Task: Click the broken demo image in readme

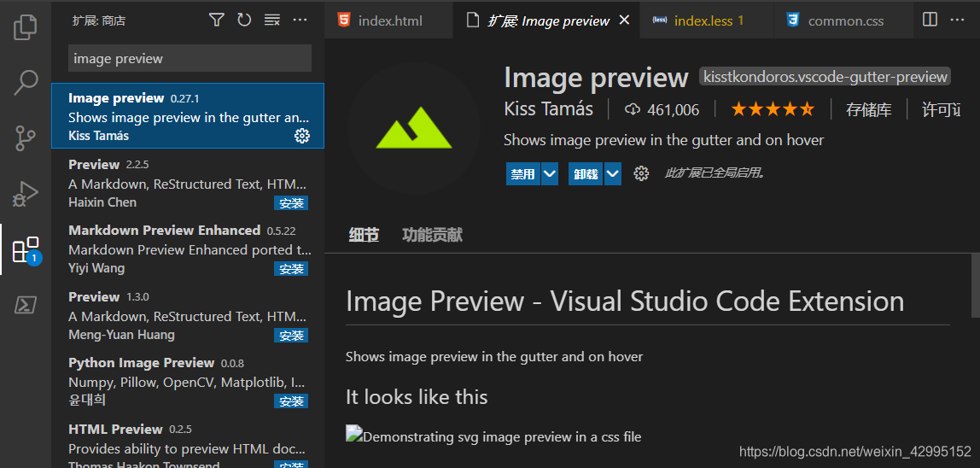Action: [x=493, y=436]
